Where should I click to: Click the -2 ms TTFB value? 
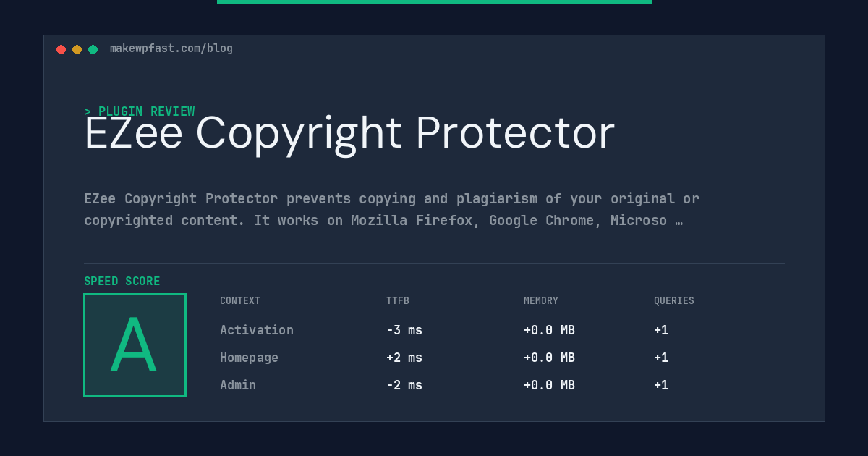click(404, 385)
